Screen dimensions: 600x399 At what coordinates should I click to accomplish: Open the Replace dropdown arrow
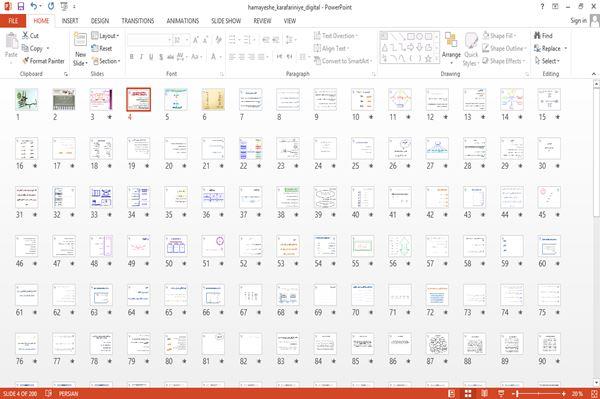(566, 49)
